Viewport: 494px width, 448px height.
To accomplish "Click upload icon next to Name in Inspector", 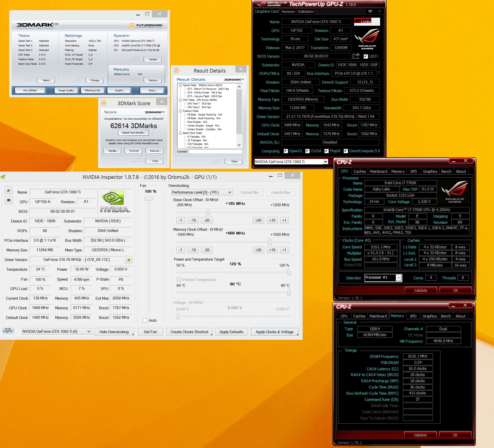I will coord(8,190).
